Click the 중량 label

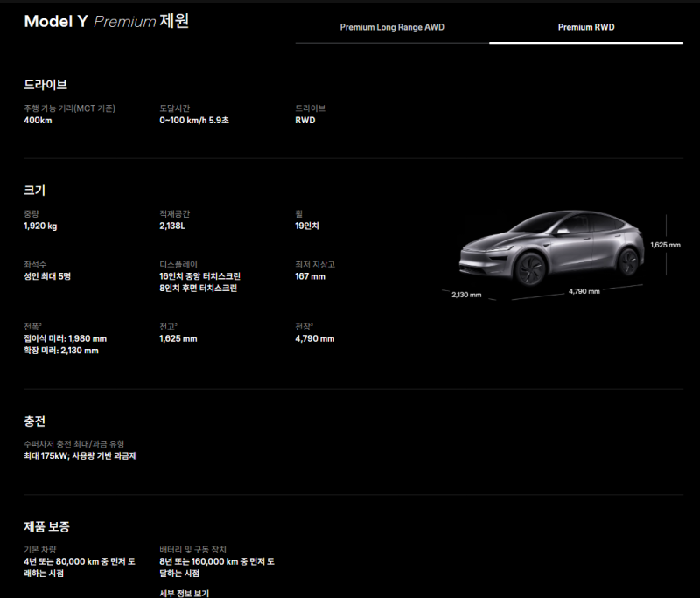31,214
